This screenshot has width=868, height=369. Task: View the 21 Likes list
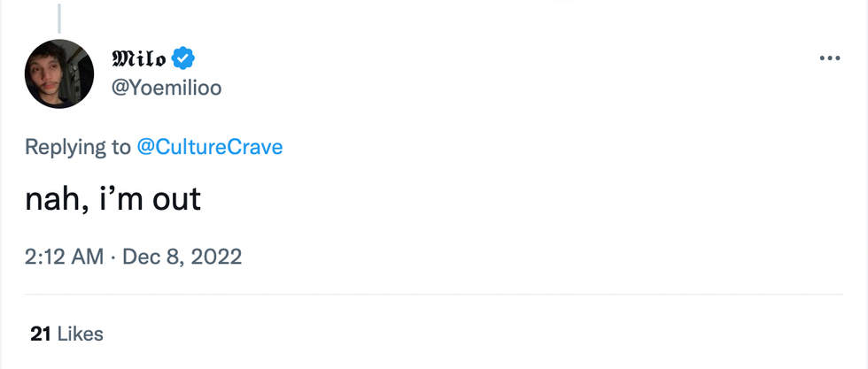point(66,334)
